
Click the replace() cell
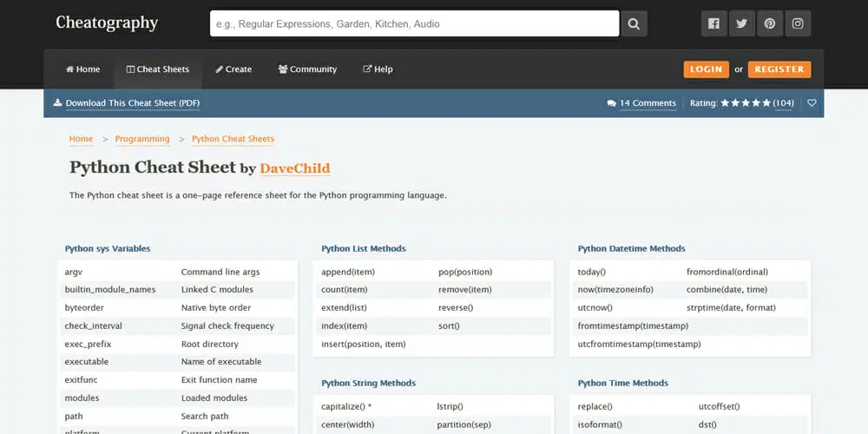pyautogui.click(x=595, y=406)
